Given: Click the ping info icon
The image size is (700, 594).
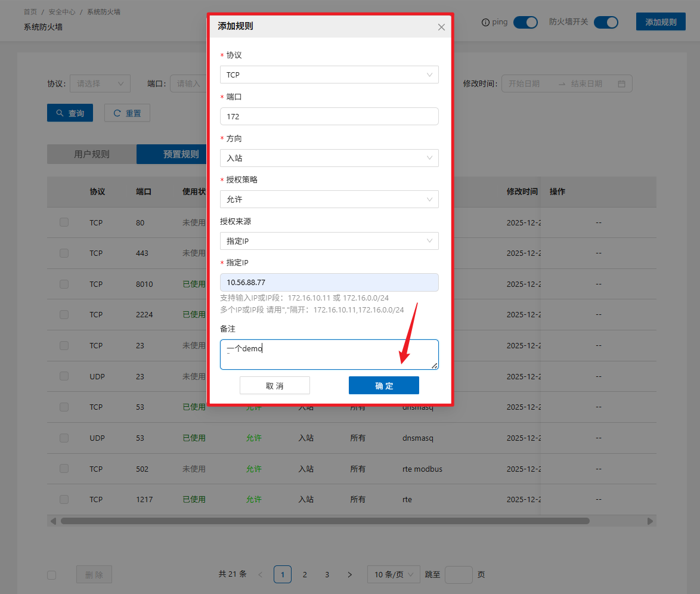Looking at the screenshot, I should [x=485, y=22].
